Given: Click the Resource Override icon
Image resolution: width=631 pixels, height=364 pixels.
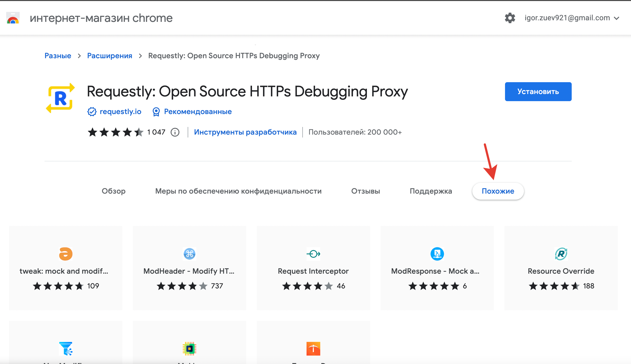Looking at the screenshot, I should [x=561, y=254].
